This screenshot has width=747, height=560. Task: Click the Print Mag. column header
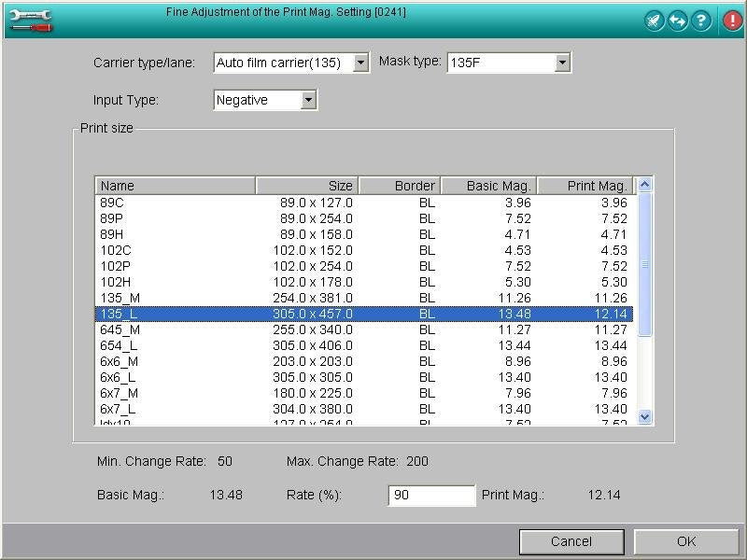(x=585, y=186)
